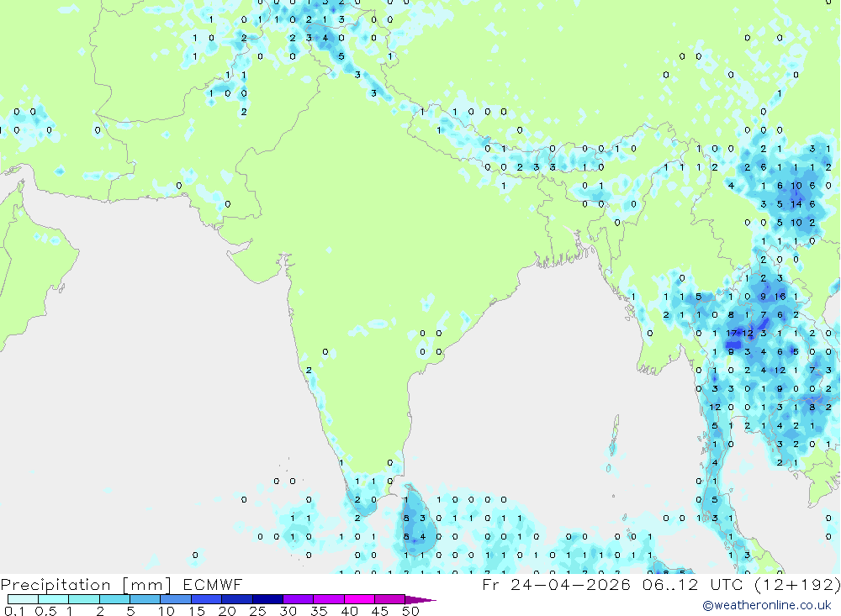Click the legend label '25'
Screen dimensions: 841x616
pos(257,611)
